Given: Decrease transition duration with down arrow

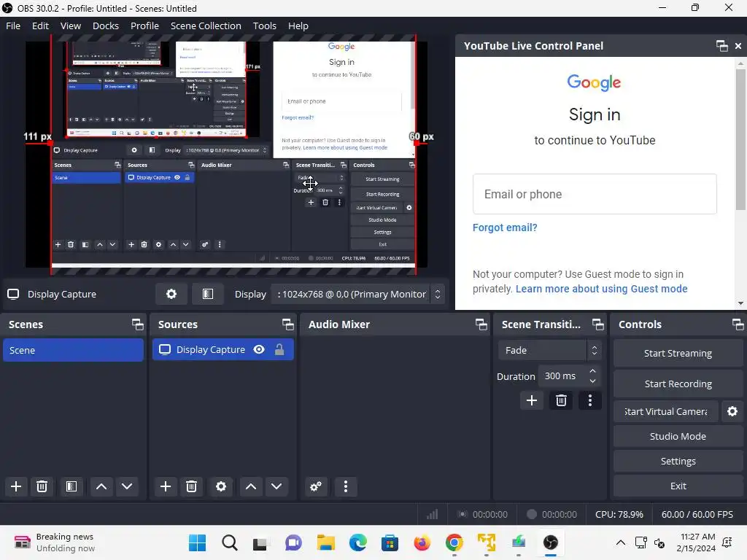Looking at the screenshot, I should (592, 381).
